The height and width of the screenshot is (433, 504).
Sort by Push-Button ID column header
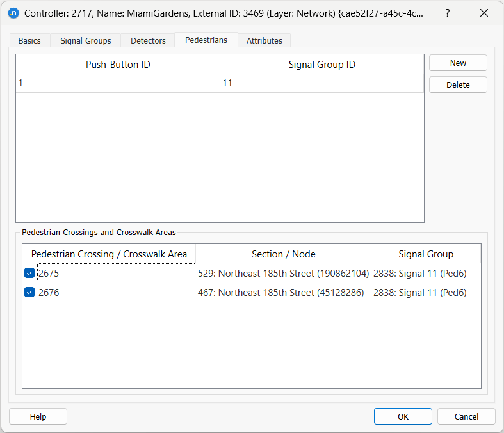pos(118,65)
